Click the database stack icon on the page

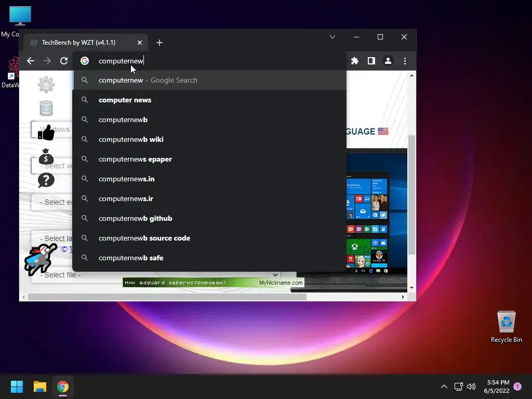click(46, 108)
